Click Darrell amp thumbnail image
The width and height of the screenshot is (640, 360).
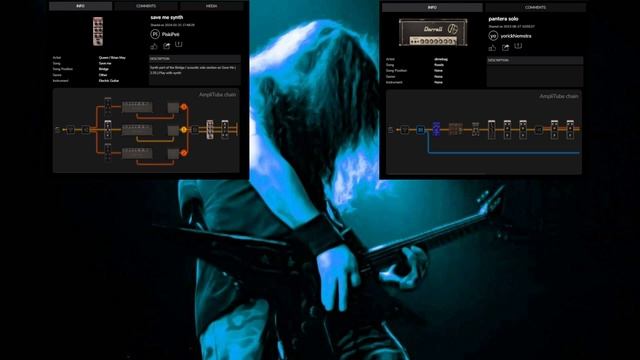pos(433,32)
